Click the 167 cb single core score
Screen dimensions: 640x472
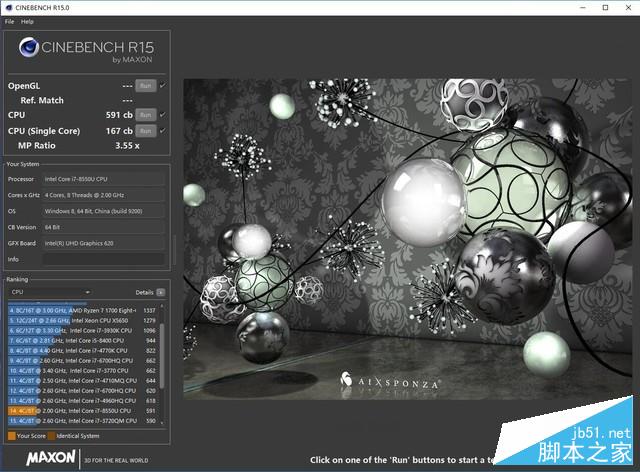[x=119, y=131]
